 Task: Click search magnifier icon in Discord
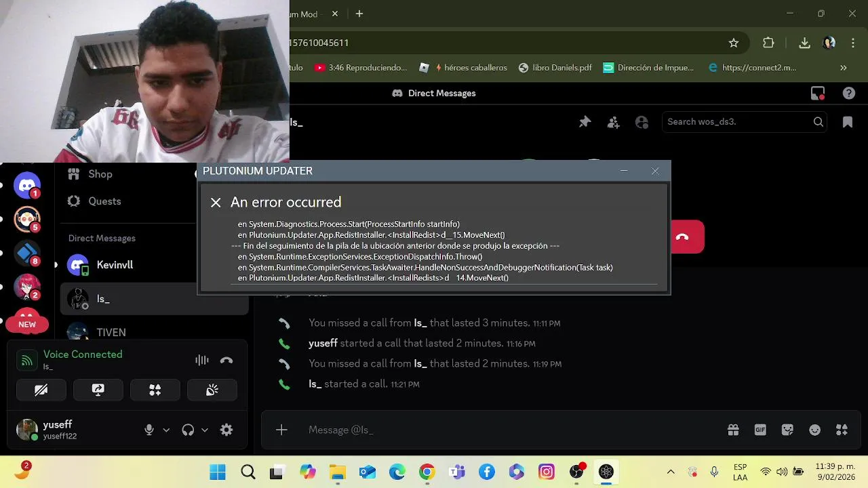click(818, 122)
